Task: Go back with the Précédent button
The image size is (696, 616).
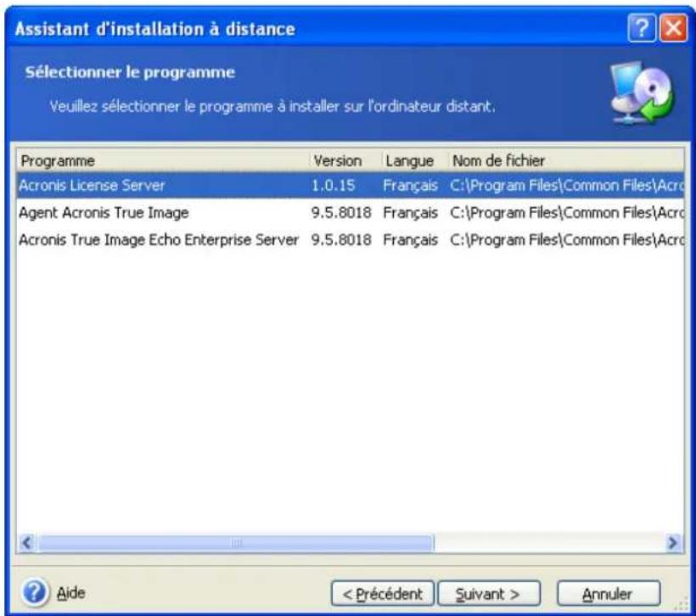Action: (x=382, y=593)
